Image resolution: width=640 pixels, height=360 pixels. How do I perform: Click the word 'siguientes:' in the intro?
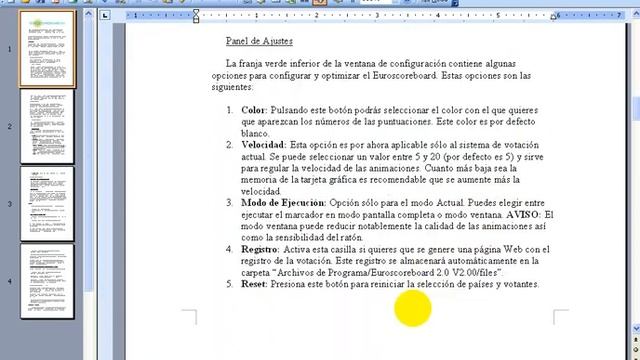pos(232,87)
